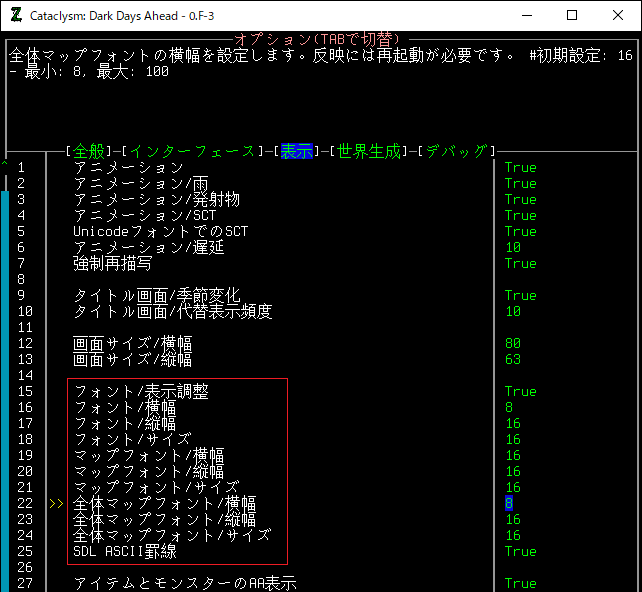
Task: Select the 強制再描写 option row
Action: tap(112, 263)
